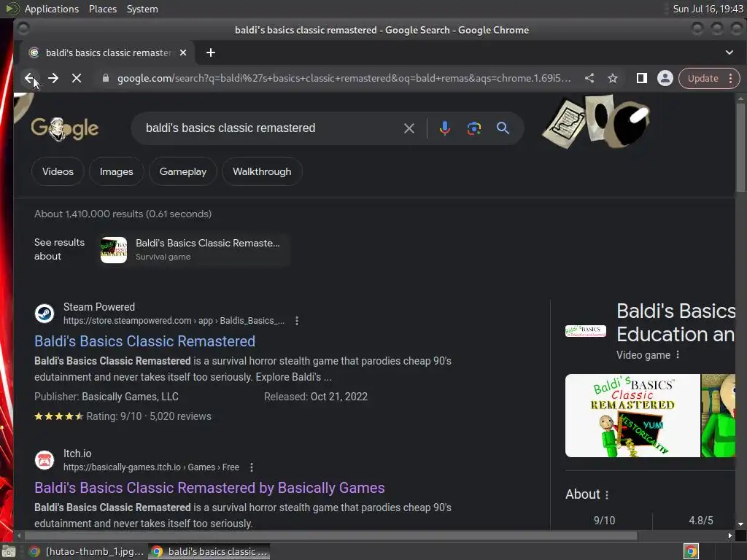Click the 5,020 reviews rating text
The image size is (747, 560).
181,416
